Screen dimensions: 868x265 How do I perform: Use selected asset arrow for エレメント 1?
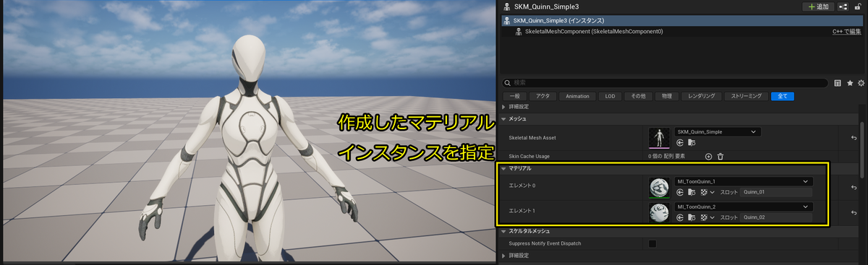pos(680,217)
